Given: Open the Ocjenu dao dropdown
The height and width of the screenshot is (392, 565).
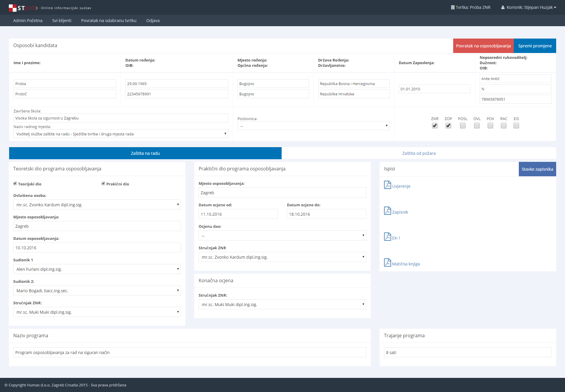Looking at the screenshot, I should (x=282, y=236).
